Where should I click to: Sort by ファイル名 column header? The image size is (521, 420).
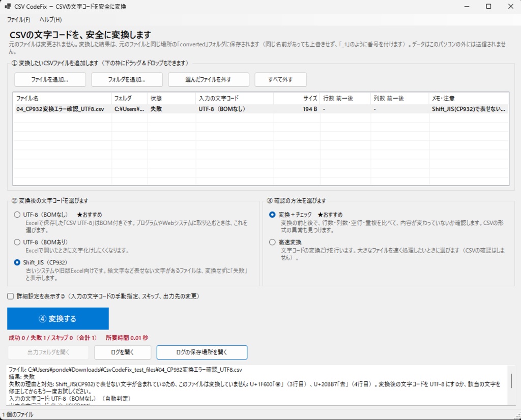[62, 98]
